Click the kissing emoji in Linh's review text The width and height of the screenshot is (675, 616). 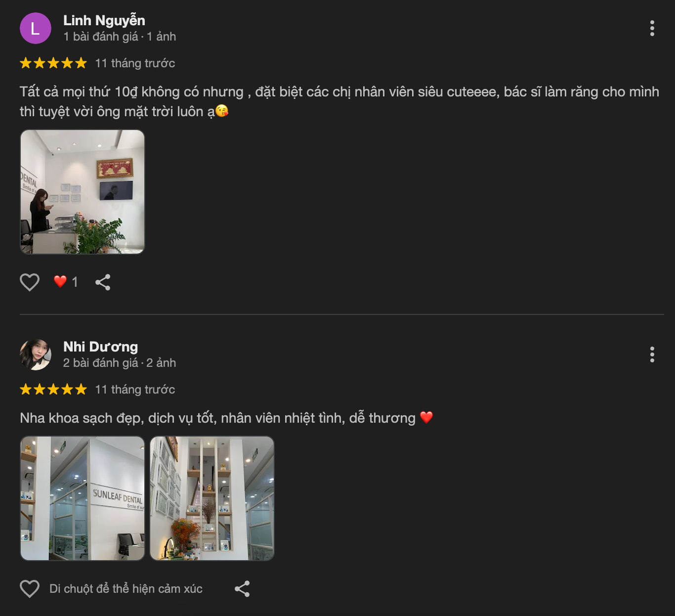(222, 111)
